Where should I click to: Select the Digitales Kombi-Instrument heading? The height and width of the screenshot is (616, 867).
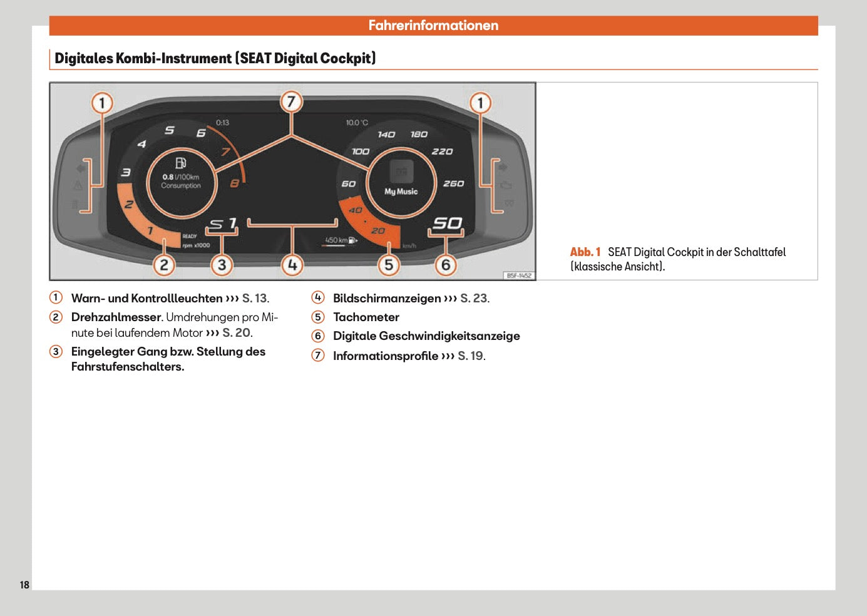pyautogui.click(x=214, y=58)
